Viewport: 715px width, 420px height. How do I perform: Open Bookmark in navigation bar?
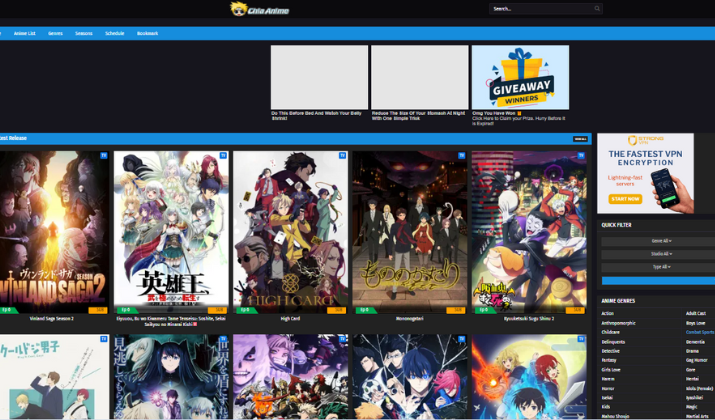point(148,33)
